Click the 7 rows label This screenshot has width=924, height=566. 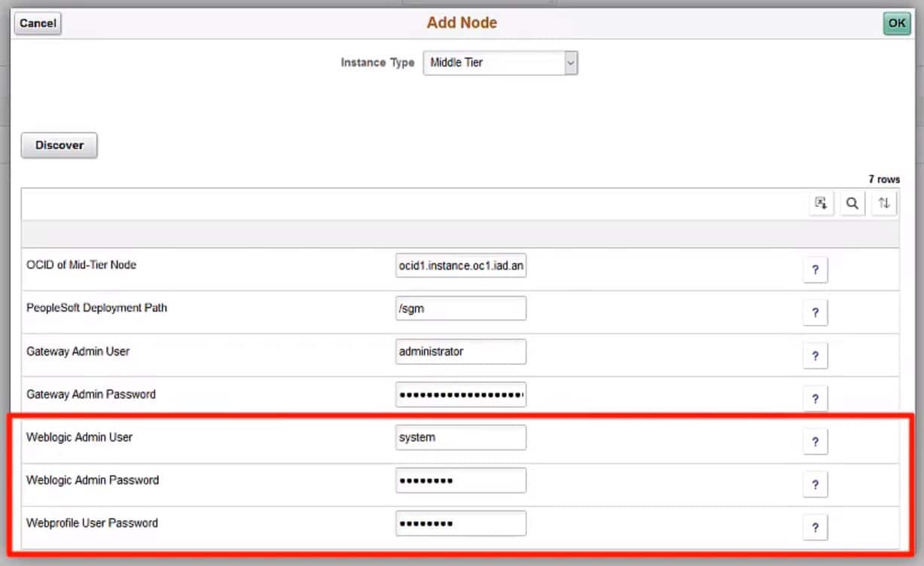click(885, 179)
